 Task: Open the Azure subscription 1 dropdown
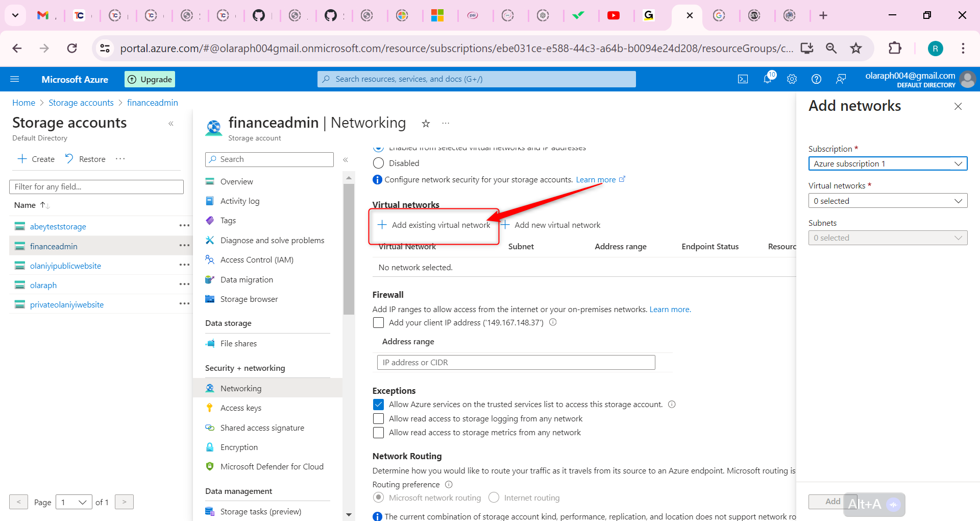pos(888,163)
